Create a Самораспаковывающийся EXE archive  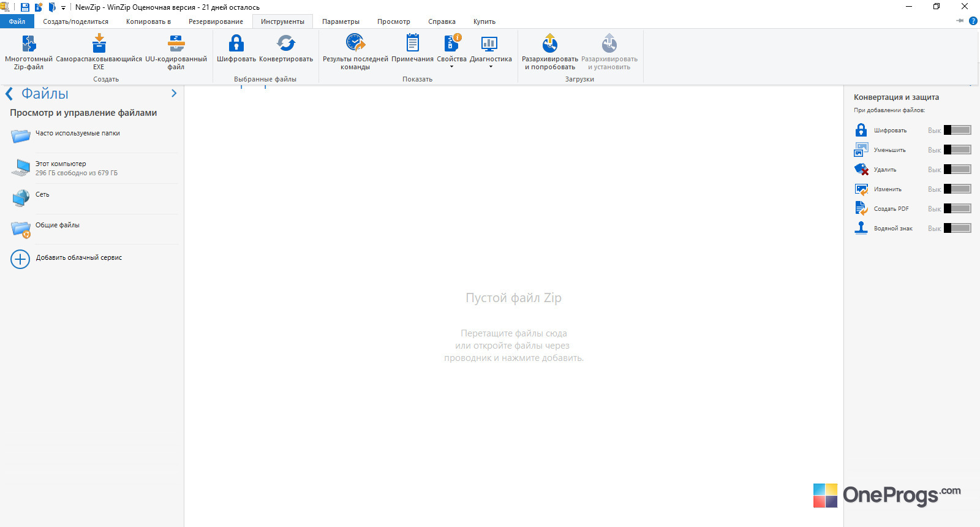(x=99, y=52)
